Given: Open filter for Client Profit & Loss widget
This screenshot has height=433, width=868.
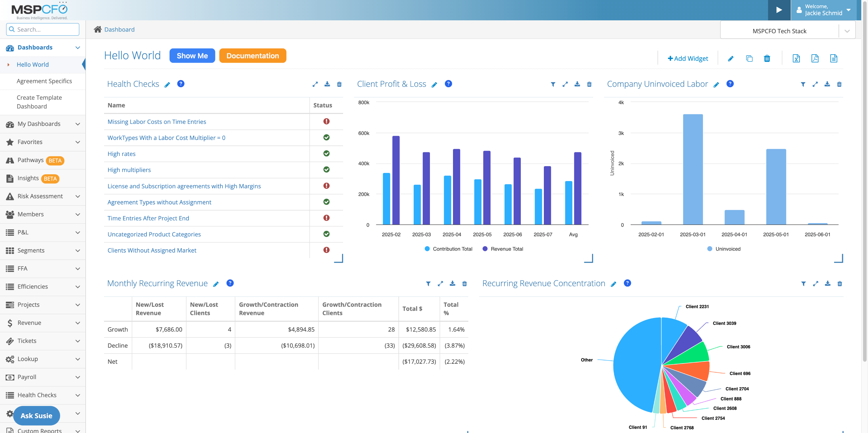Looking at the screenshot, I should (553, 84).
